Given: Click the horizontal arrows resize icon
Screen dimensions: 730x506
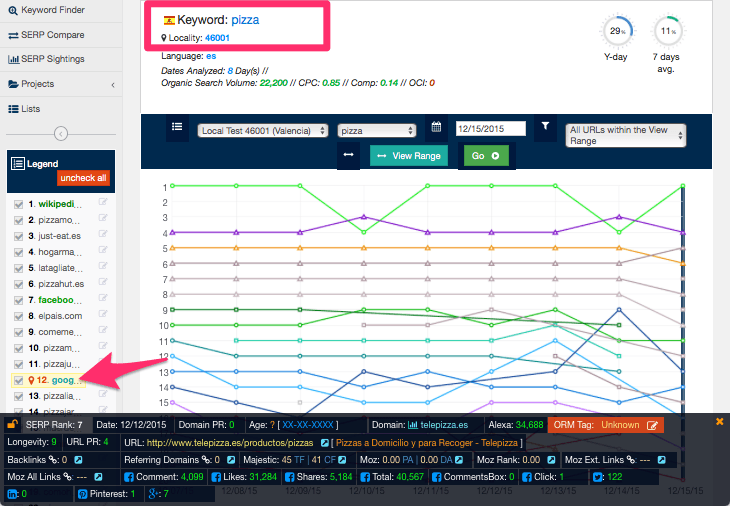Looking at the screenshot, I should pos(349,155).
